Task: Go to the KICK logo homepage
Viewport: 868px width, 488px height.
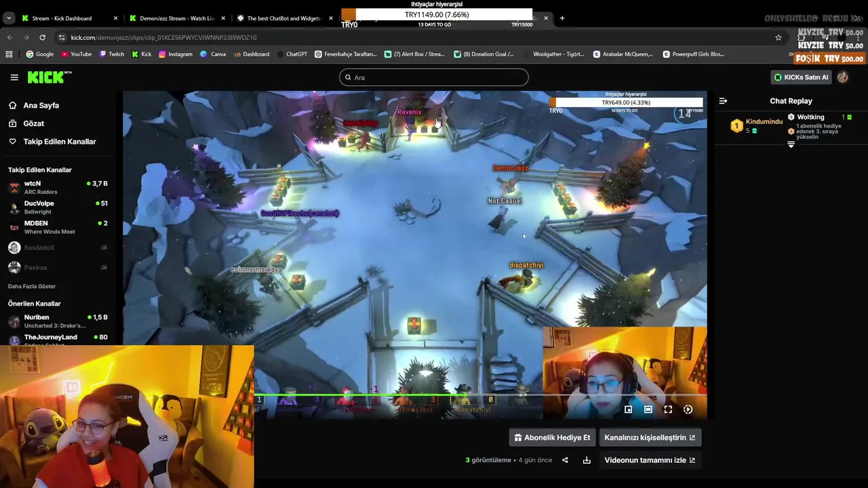Action: click(x=49, y=77)
